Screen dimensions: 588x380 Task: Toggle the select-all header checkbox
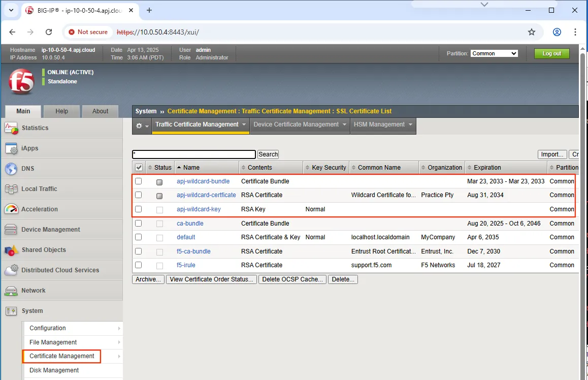(139, 168)
